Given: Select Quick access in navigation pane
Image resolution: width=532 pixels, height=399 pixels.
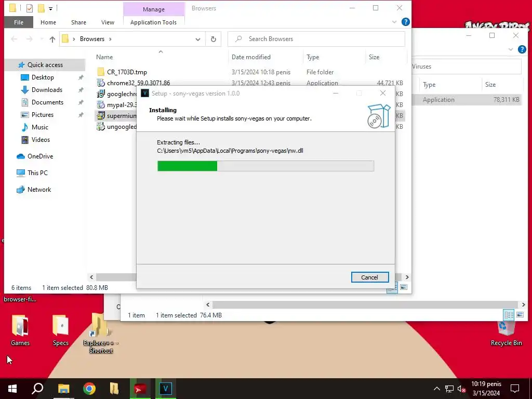Looking at the screenshot, I should click(45, 65).
